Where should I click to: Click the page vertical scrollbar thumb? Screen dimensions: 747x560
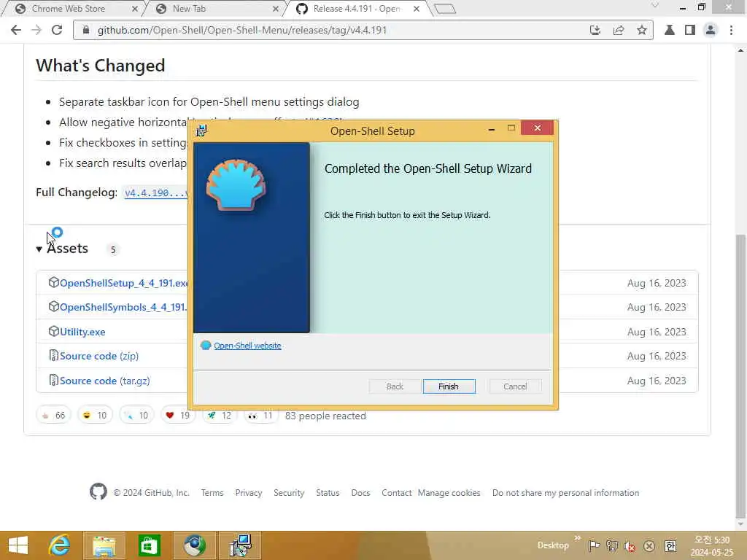(740, 376)
